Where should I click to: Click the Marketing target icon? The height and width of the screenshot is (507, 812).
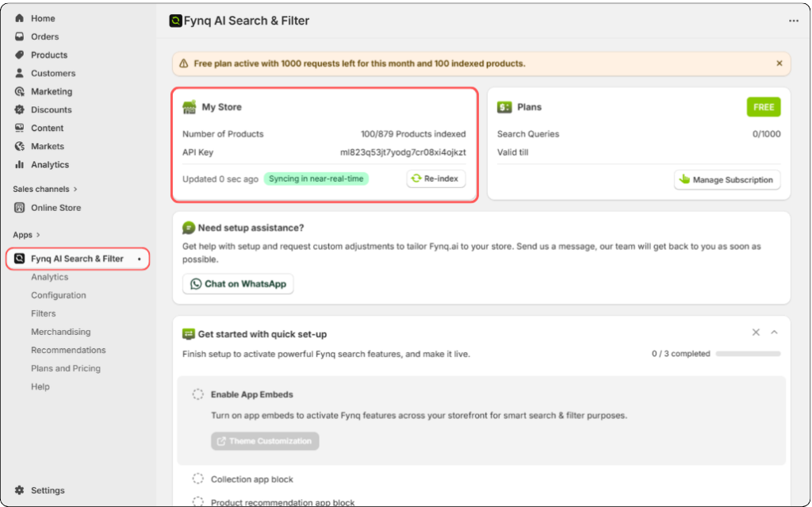(19, 91)
